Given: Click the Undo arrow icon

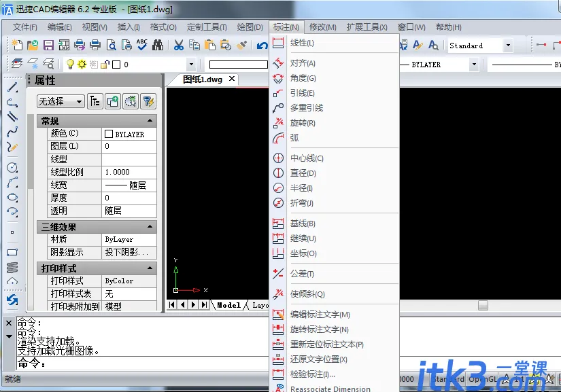Looking at the screenshot, I should [x=262, y=45].
